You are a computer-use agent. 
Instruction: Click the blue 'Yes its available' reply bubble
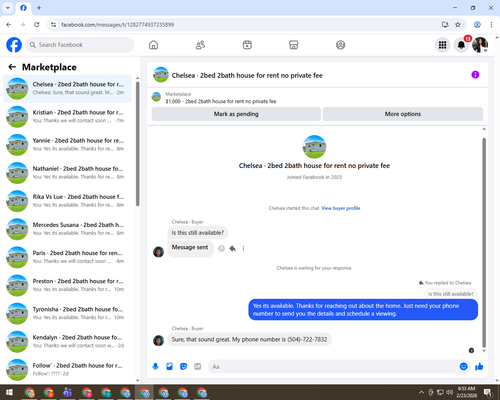pos(363,310)
